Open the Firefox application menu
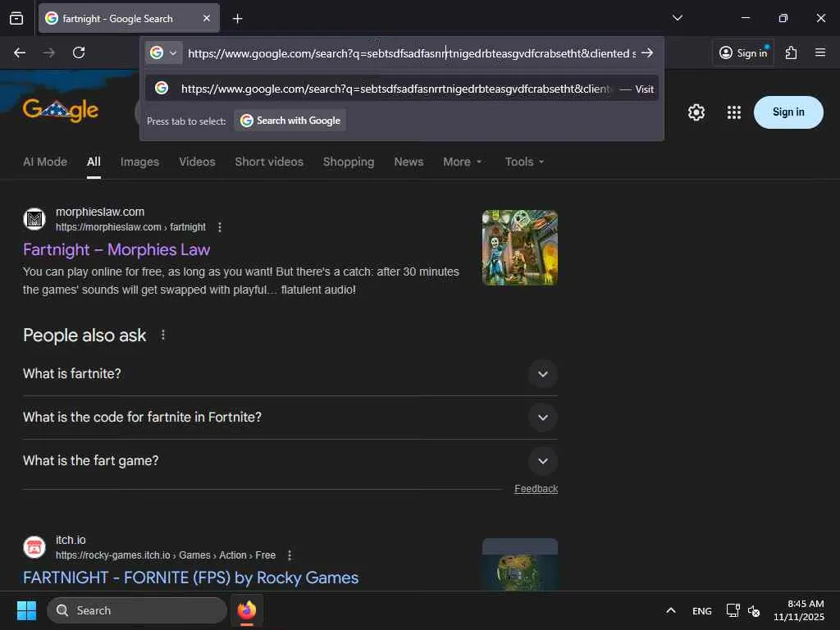The height and width of the screenshot is (630, 840). [819, 52]
